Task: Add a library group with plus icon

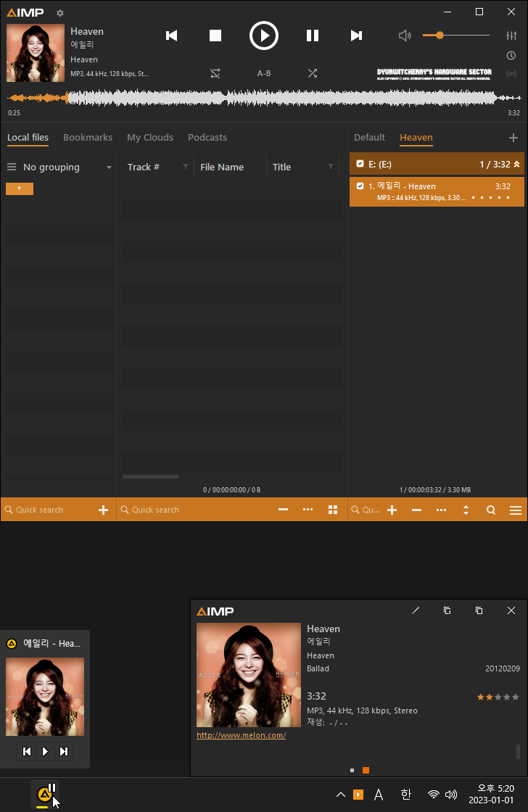Action: (104, 510)
